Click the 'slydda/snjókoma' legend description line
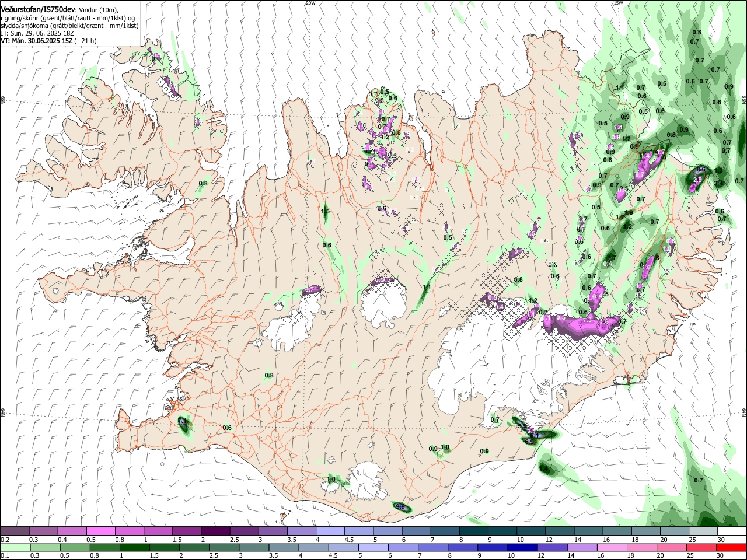This screenshot has width=747, height=560. tap(69, 26)
